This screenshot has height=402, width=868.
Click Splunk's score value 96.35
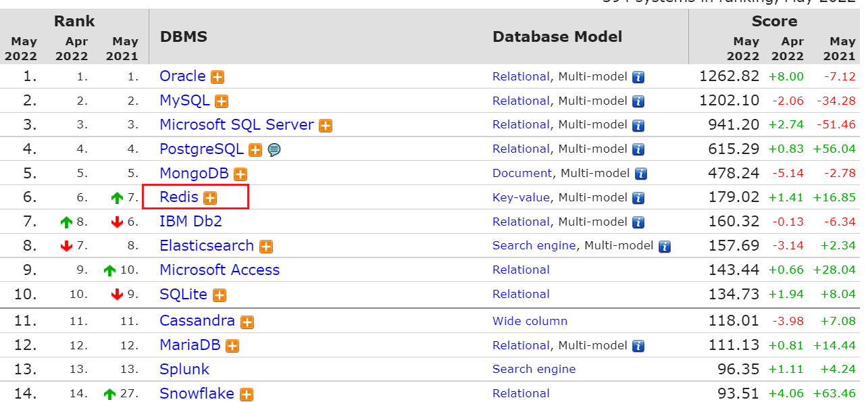[739, 369]
